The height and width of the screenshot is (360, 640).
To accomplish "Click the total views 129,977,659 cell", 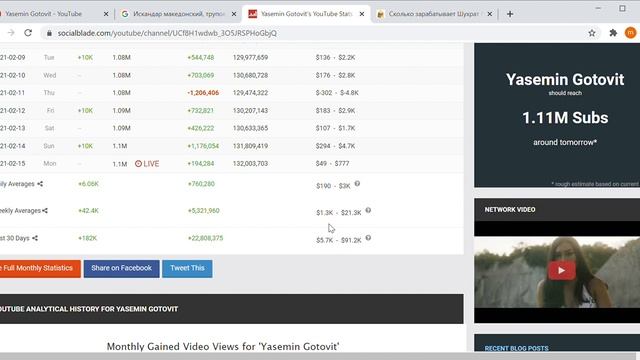I will click(250, 58).
